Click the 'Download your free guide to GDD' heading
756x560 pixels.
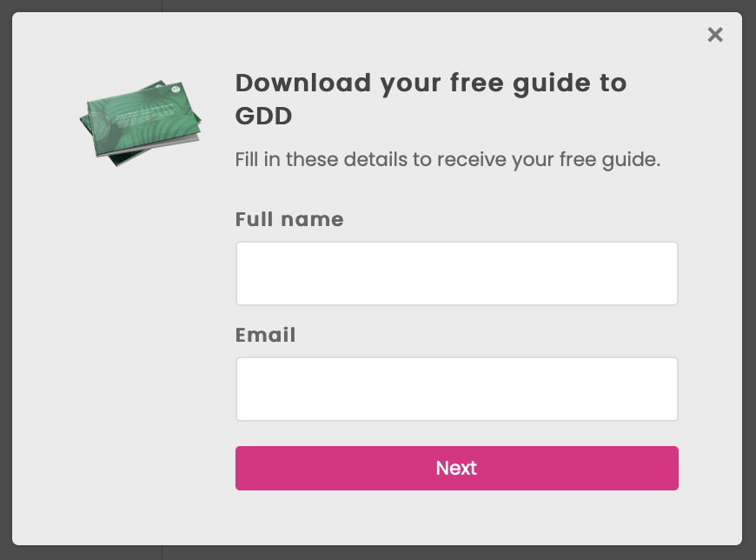click(x=430, y=99)
